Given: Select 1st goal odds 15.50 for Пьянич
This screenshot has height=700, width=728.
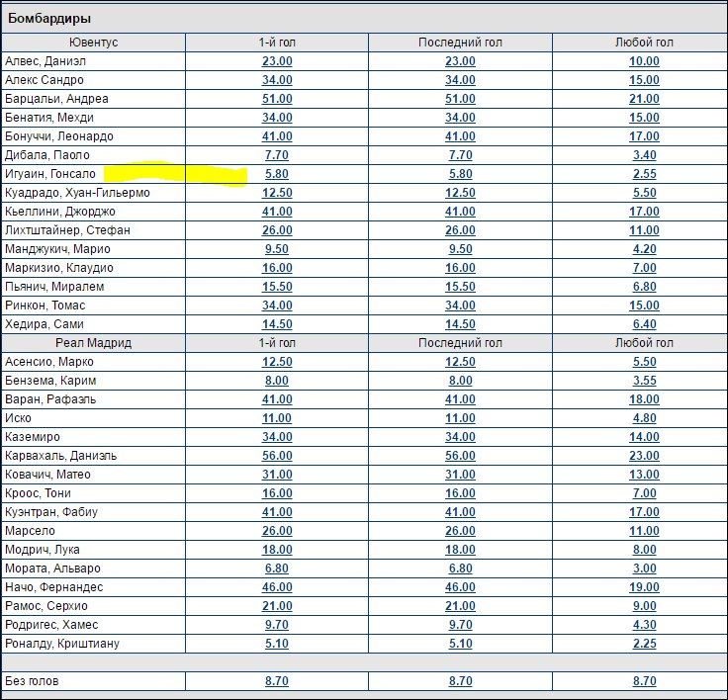Looking at the screenshot, I should [x=277, y=287].
